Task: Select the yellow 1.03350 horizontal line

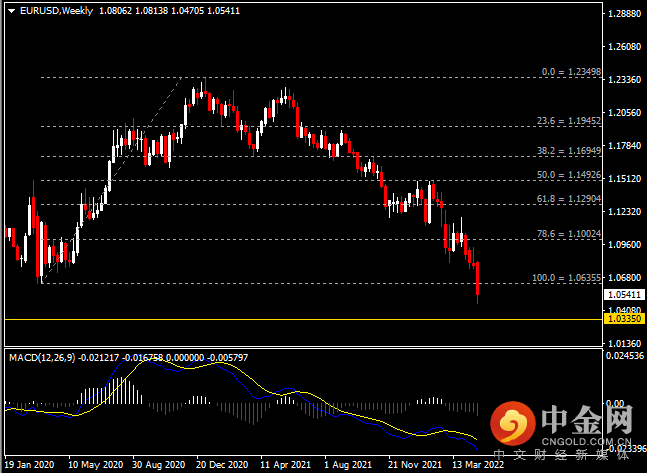Action: (303, 319)
